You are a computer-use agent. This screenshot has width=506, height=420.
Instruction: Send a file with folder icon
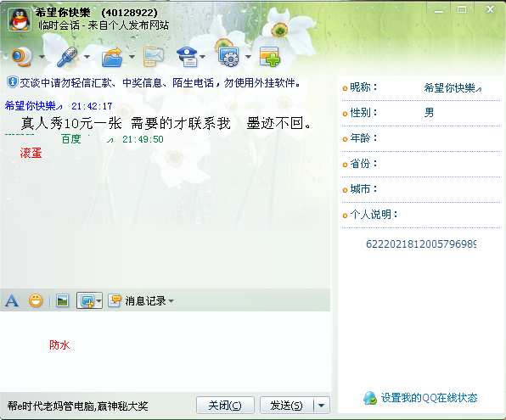click(112, 57)
